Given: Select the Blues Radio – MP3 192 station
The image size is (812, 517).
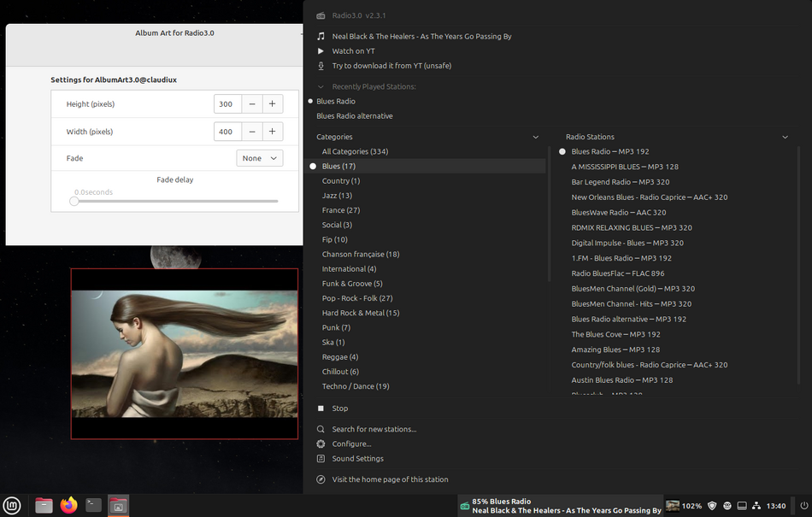Looking at the screenshot, I should point(610,151).
